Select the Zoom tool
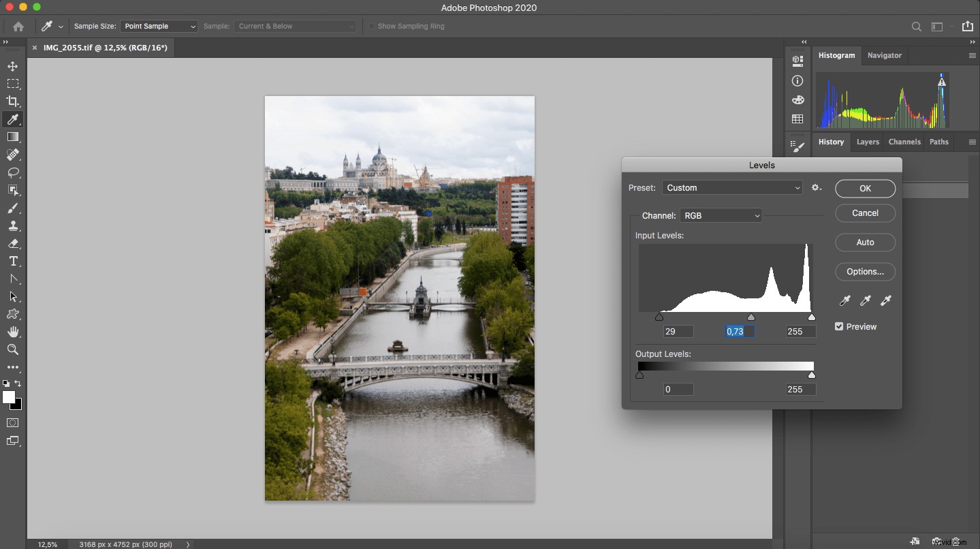This screenshot has height=549, width=980. tap(12, 350)
